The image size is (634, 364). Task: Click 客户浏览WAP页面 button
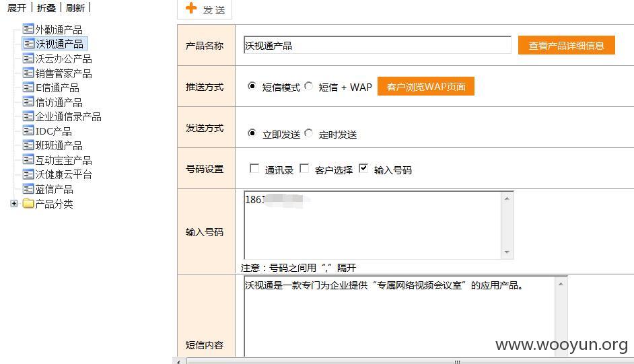click(426, 86)
